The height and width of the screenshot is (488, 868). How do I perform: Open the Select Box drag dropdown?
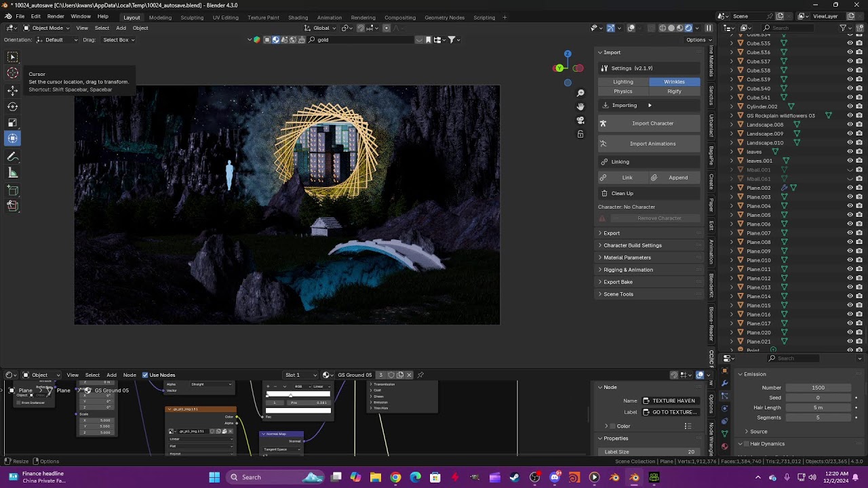(118, 40)
